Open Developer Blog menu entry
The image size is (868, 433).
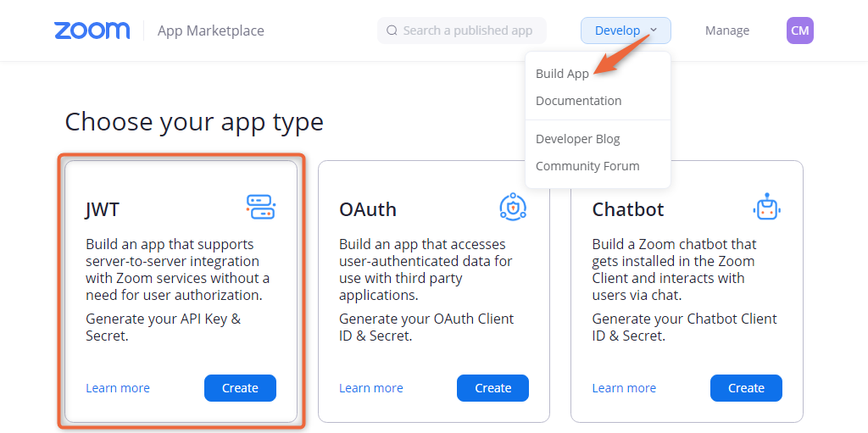tap(578, 139)
